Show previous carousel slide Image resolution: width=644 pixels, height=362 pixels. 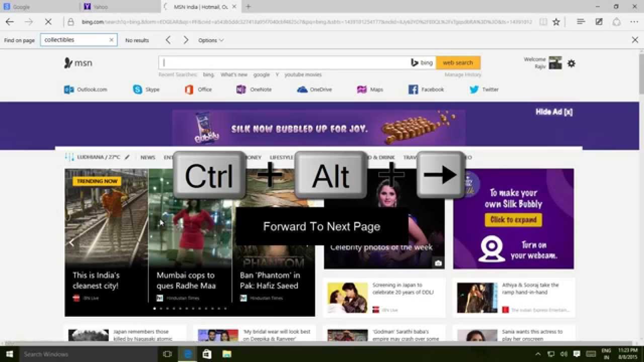(71, 243)
